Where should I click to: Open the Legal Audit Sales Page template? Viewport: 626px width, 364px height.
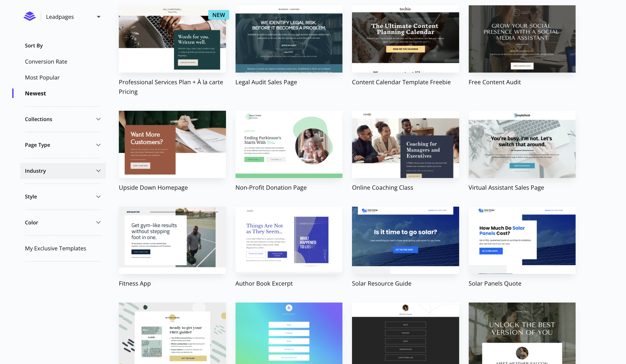tap(289, 39)
